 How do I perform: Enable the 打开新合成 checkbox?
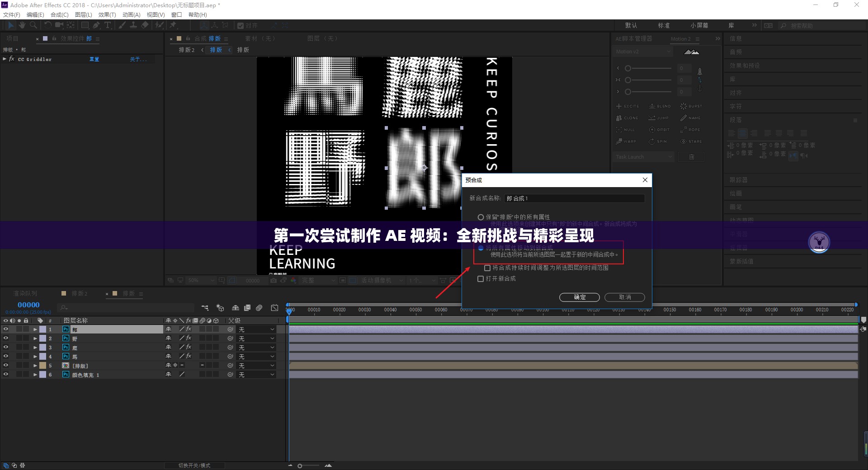[481, 279]
